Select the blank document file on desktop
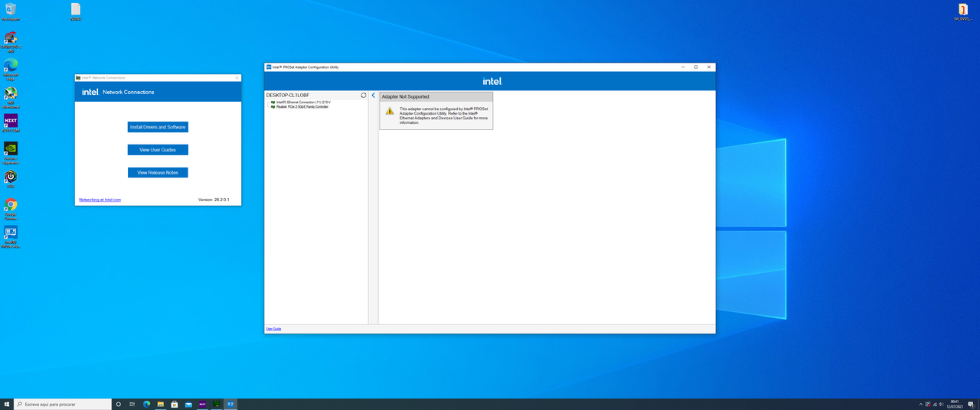The height and width of the screenshot is (410, 980). click(x=76, y=11)
